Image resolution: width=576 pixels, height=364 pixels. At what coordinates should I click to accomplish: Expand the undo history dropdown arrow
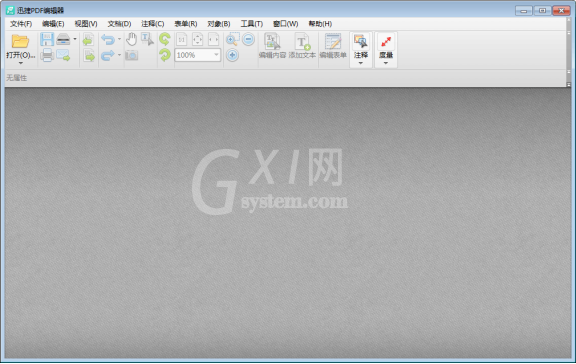tap(119, 39)
